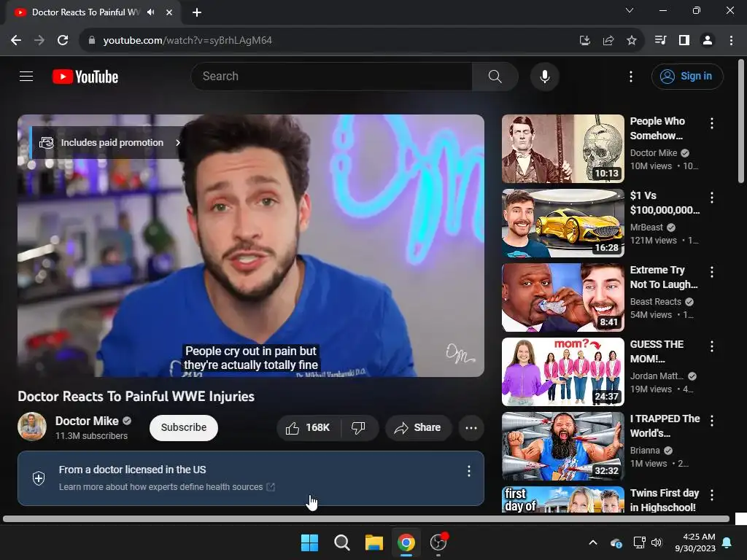Click Sign in button

[x=687, y=76]
